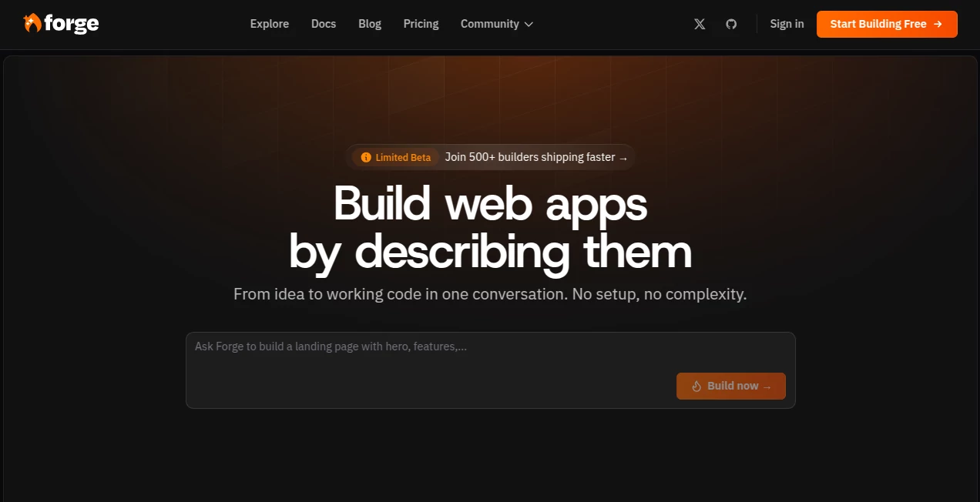The image size is (980, 502).
Task: Go to the Explore page
Action: [x=270, y=24]
